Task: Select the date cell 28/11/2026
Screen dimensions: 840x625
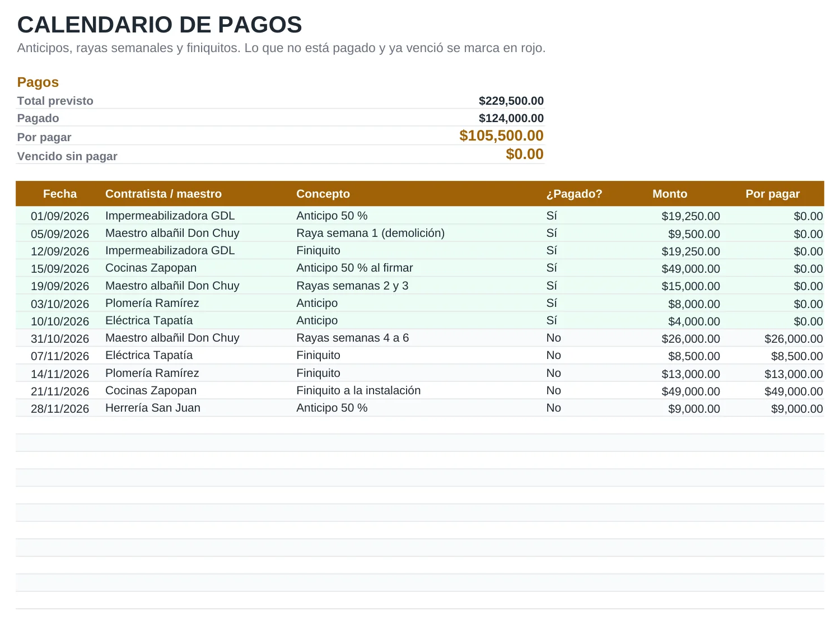Action: [60, 409]
